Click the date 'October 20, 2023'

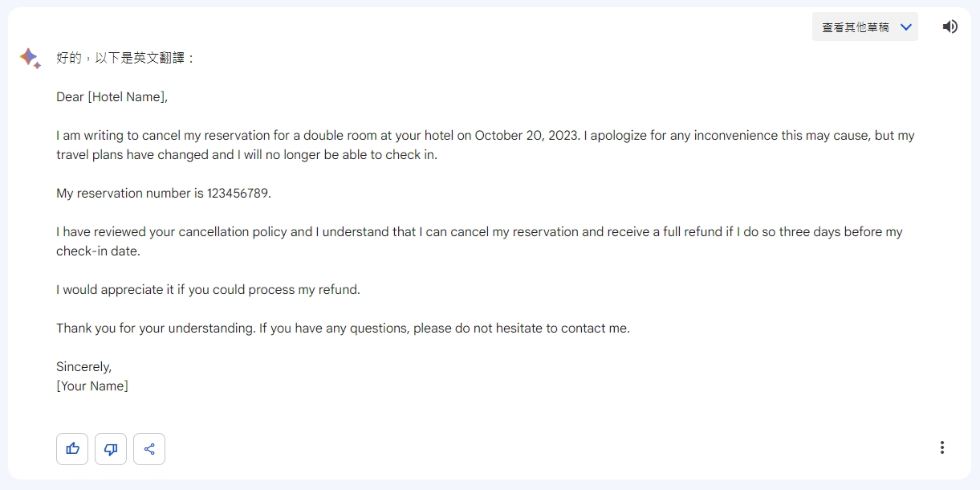[x=527, y=135]
